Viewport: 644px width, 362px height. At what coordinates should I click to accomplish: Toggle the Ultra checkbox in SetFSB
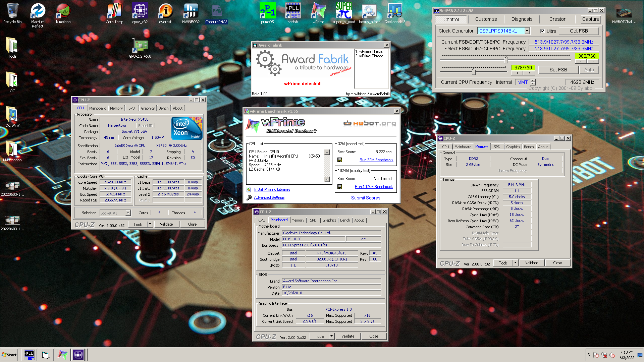542,31
